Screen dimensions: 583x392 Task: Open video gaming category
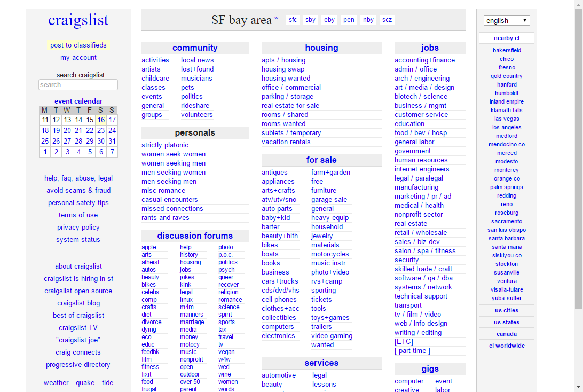click(332, 336)
